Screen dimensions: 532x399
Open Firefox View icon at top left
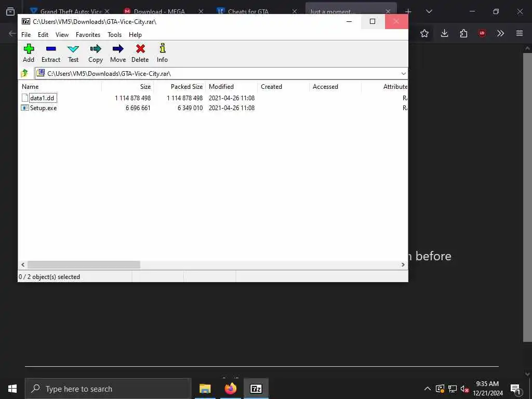[10, 11]
